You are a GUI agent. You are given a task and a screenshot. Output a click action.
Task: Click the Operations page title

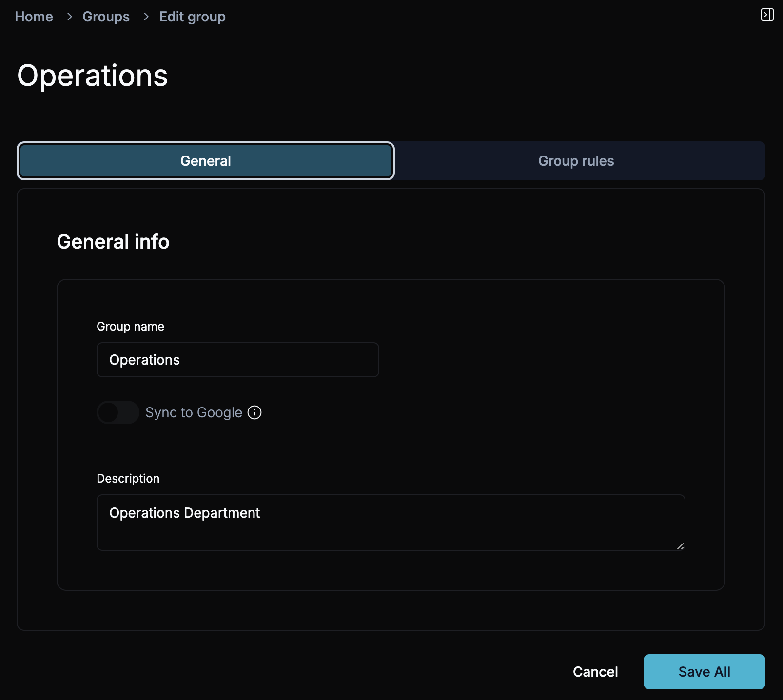pyautogui.click(x=92, y=76)
